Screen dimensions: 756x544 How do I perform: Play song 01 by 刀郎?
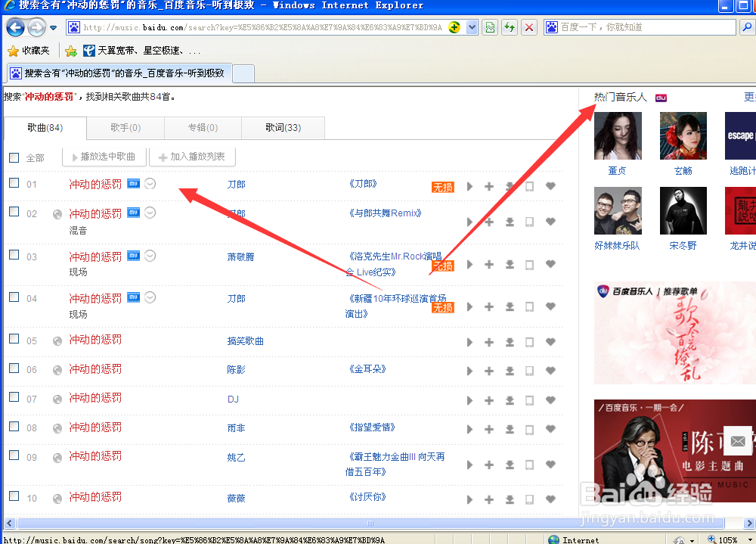469,186
